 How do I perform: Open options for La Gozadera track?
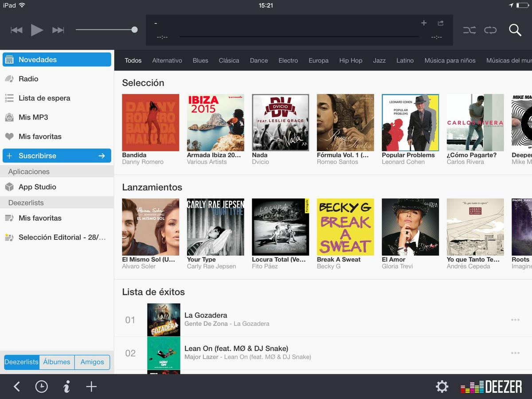click(x=515, y=320)
